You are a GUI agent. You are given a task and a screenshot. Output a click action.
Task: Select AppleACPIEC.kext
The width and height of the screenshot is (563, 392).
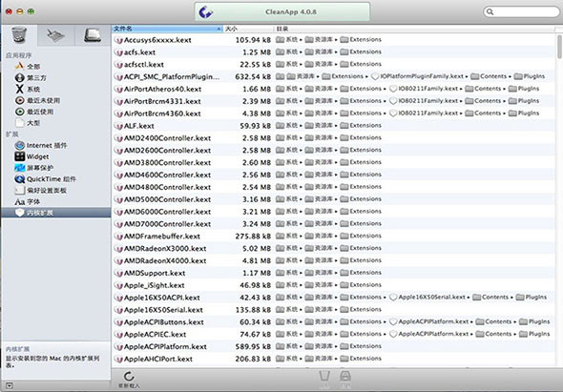[155, 334]
